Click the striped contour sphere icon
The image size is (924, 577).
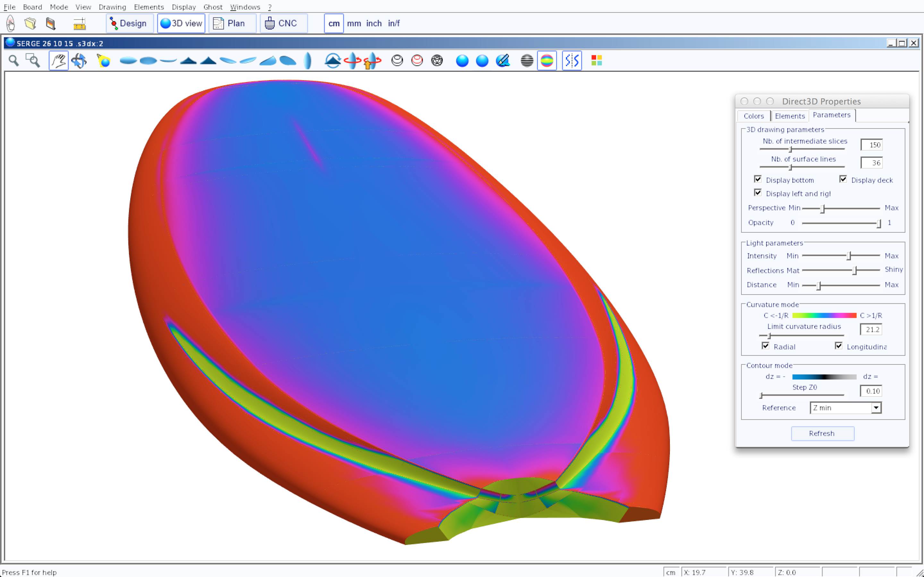527,61
